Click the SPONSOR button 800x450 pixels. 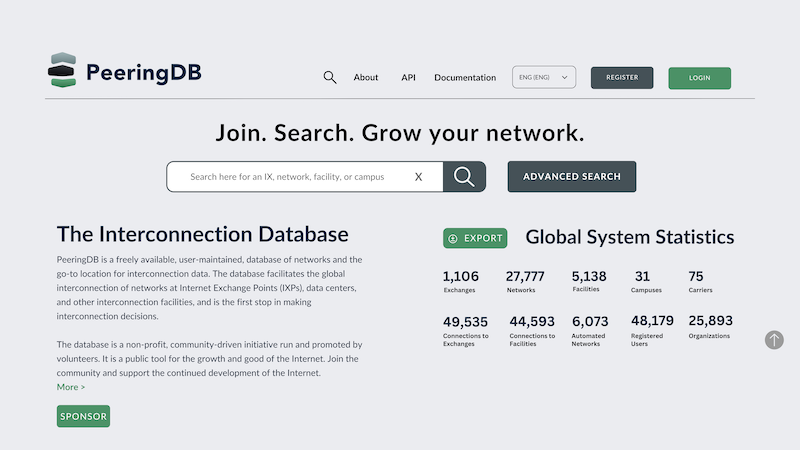[x=83, y=416]
